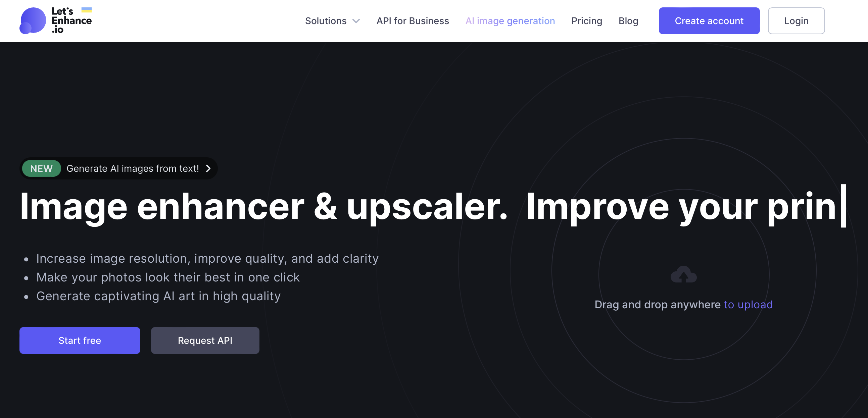This screenshot has height=418, width=868.
Task: Click the Login button
Action: [796, 21]
